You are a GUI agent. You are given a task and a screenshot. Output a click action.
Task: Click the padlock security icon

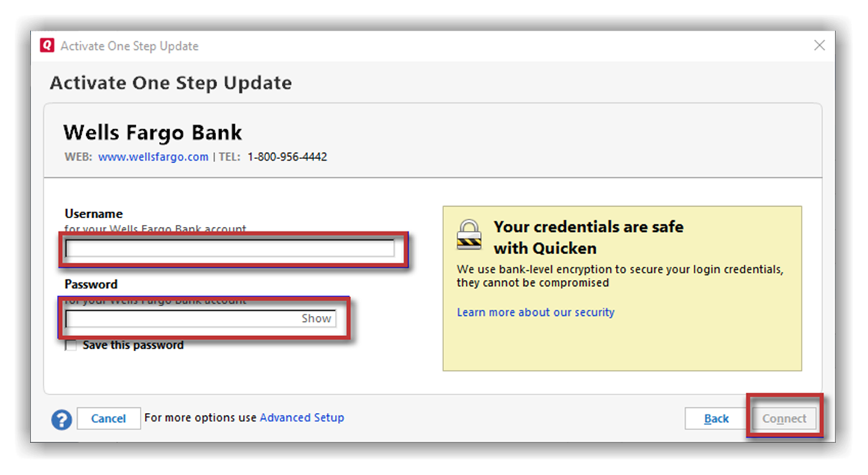[x=470, y=234]
